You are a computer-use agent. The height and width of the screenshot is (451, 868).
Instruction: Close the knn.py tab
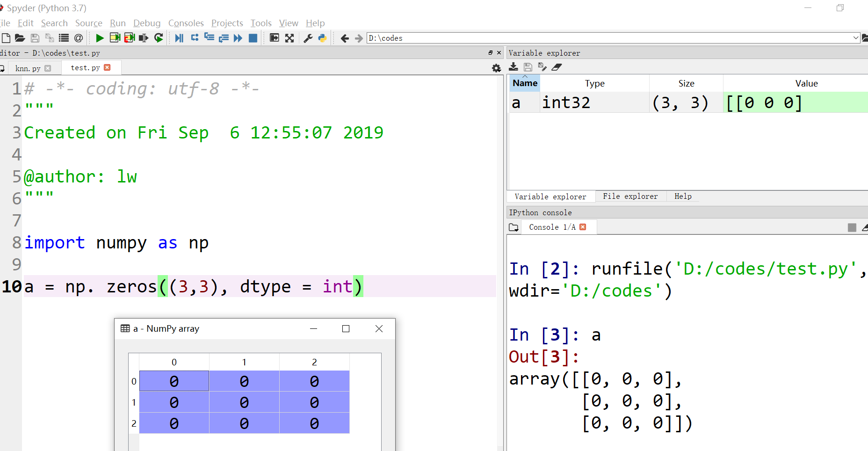48,68
